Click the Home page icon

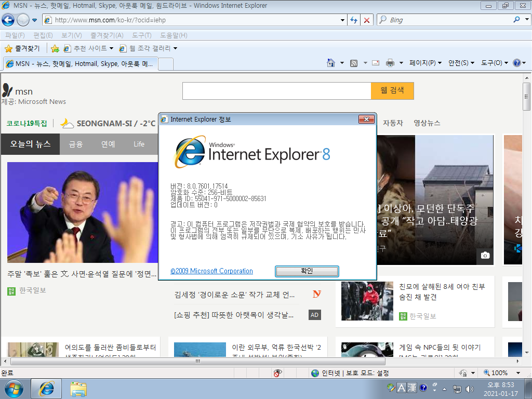331,63
